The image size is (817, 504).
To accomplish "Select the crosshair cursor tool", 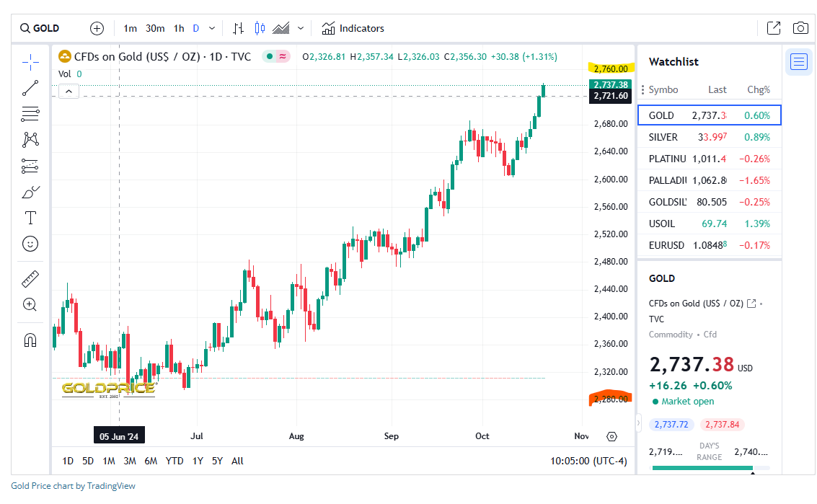I will 30,62.
